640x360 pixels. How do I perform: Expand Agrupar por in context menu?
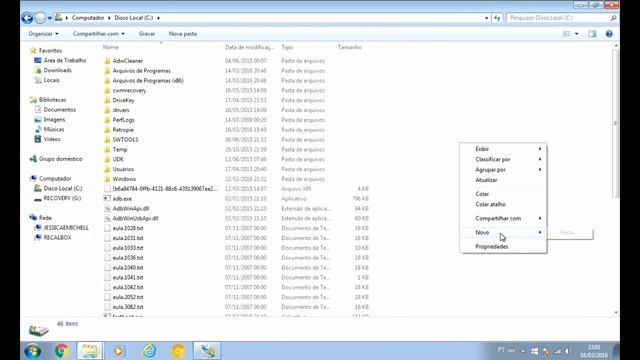503,169
